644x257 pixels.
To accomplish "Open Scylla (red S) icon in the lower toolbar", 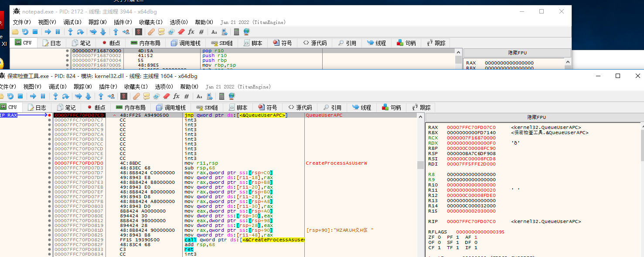I will click(124, 96).
